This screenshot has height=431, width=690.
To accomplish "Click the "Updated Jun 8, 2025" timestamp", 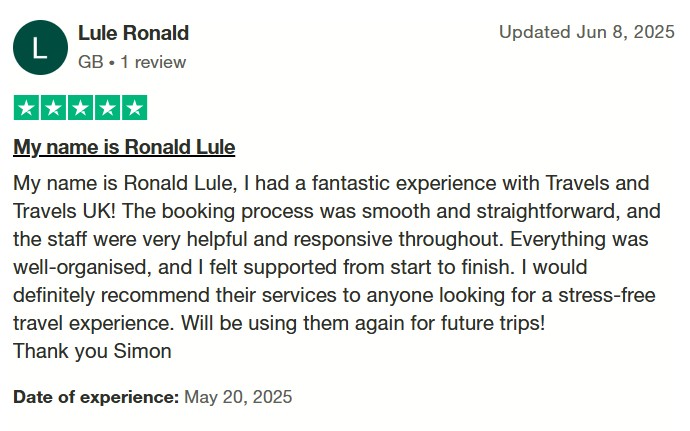I will tap(587, 32).
